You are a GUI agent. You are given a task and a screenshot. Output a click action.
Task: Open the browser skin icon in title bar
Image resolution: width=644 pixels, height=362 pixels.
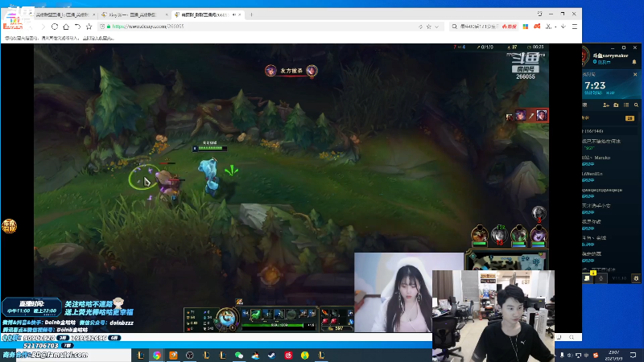pyautogui.click(x=539, y=14)
